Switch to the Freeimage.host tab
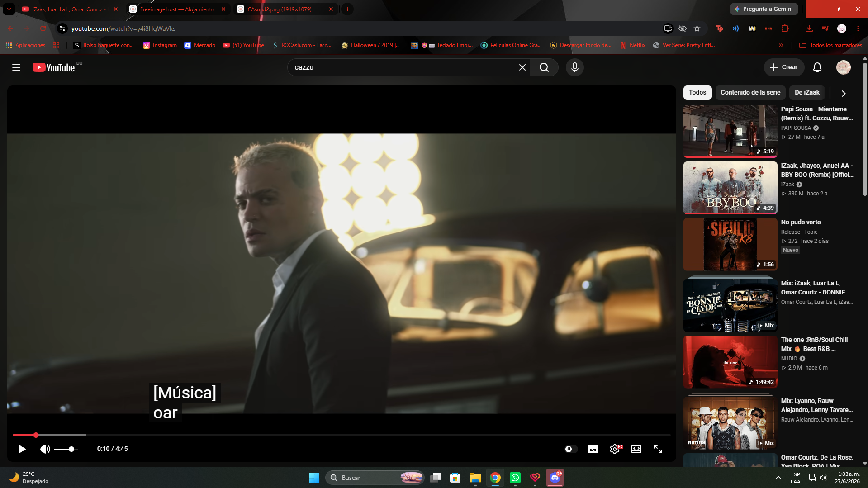The width and height of the screenshot is (868, 488). (x=177, y=9)
